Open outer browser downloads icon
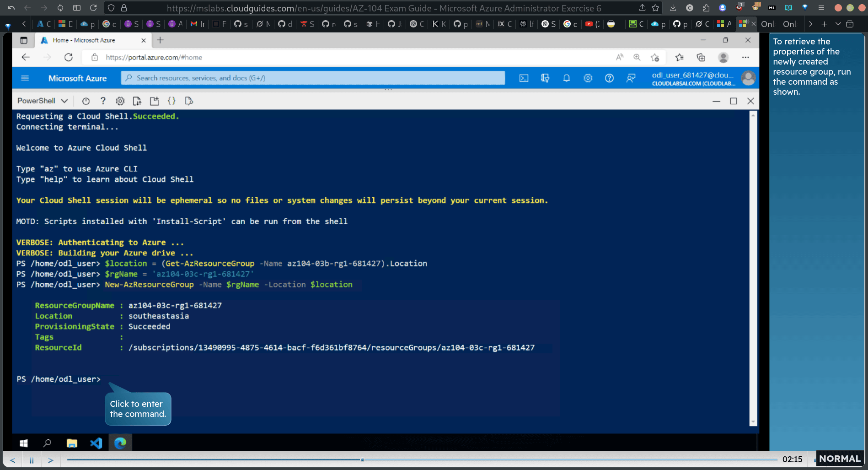 673,8
